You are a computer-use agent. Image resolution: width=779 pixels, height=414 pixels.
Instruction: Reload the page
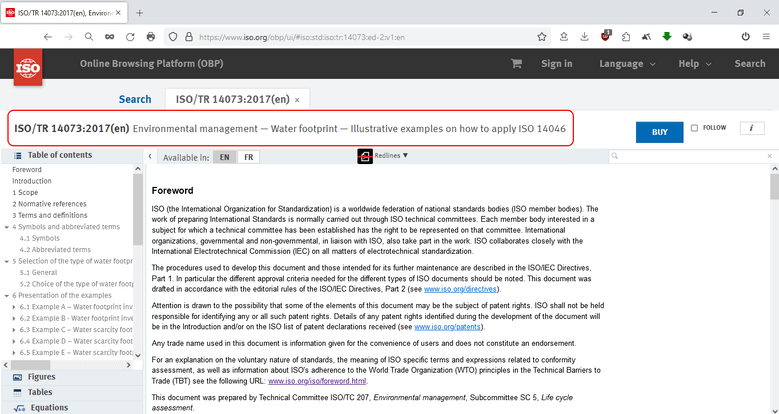130,37
